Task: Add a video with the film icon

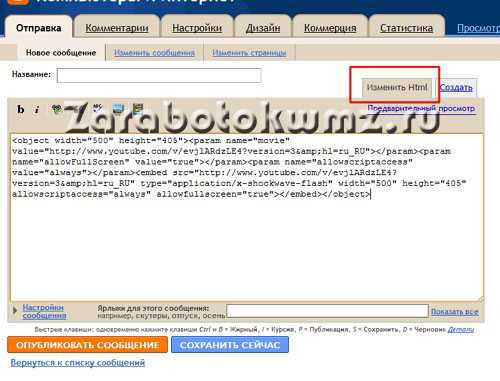Action: 138,108
